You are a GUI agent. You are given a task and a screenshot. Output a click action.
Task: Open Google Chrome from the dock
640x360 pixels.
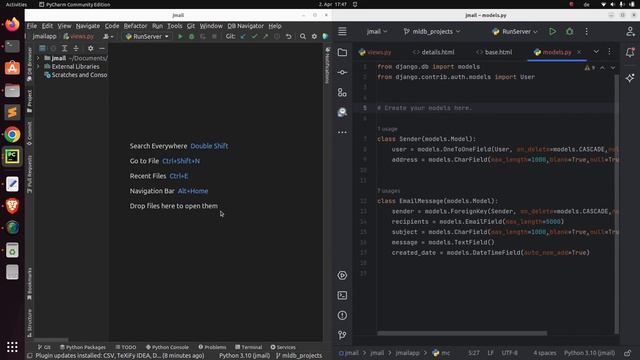coord(12,134)
